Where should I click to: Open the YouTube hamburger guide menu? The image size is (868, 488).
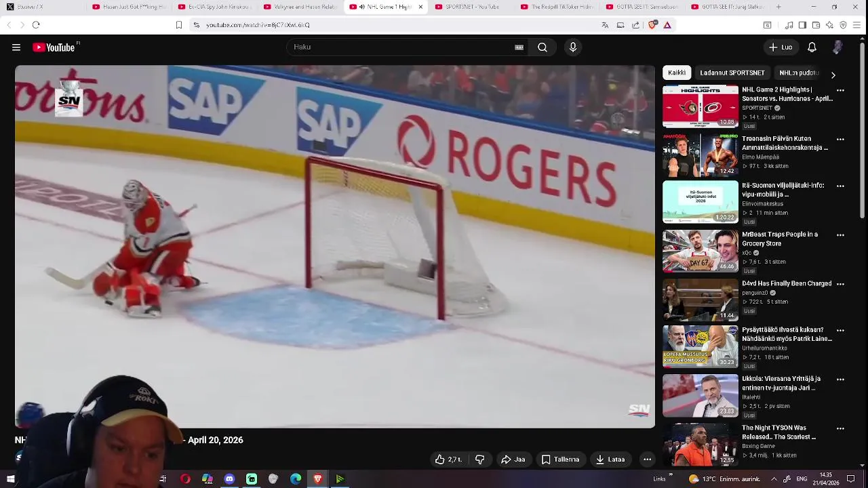[x=16, y=47]
